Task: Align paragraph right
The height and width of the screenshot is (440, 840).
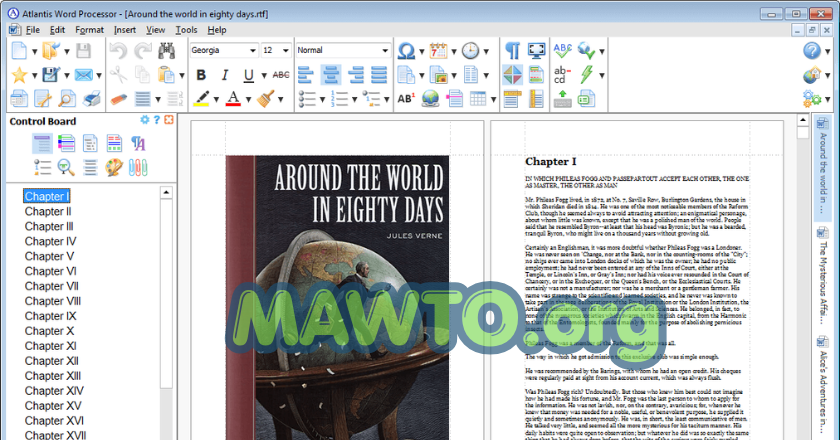Action: [x=355, y=75]
